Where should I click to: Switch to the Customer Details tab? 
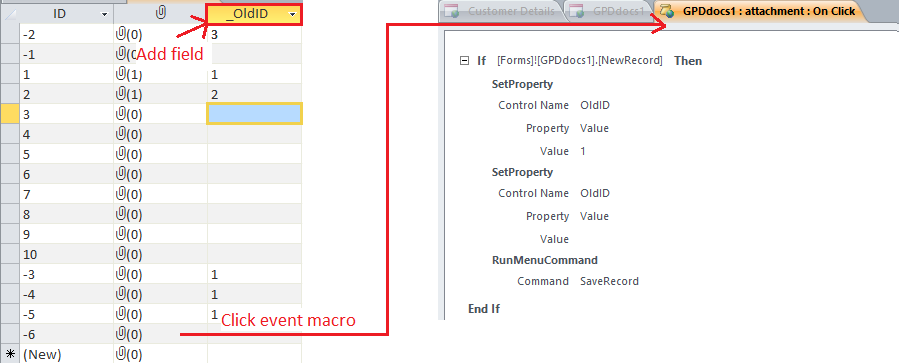coord(504,11)
